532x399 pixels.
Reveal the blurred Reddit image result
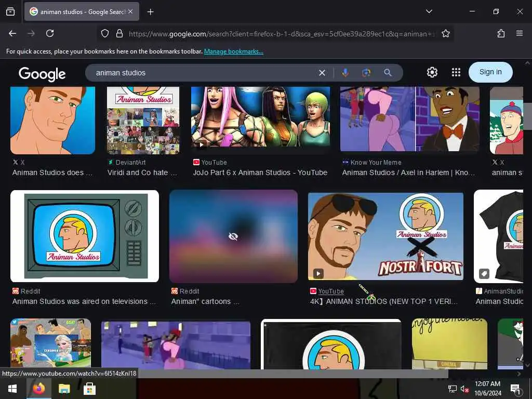[x=233, y=236]
